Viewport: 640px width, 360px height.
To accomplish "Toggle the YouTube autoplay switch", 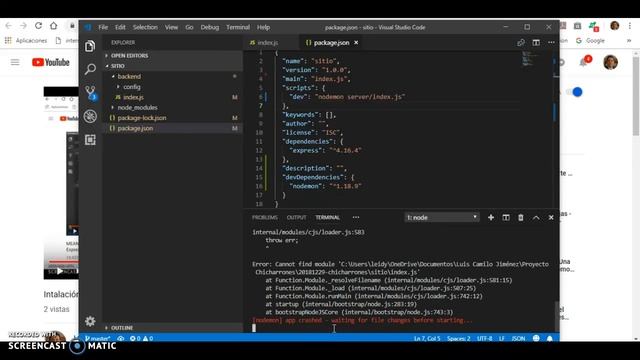I will pos(575,92).
